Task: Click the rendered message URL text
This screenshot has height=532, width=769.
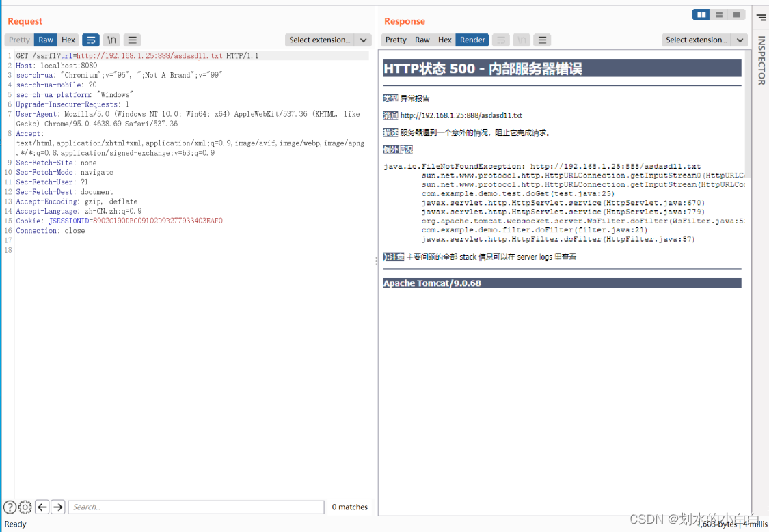Action: pyautogui.click(x=461, y=115)
